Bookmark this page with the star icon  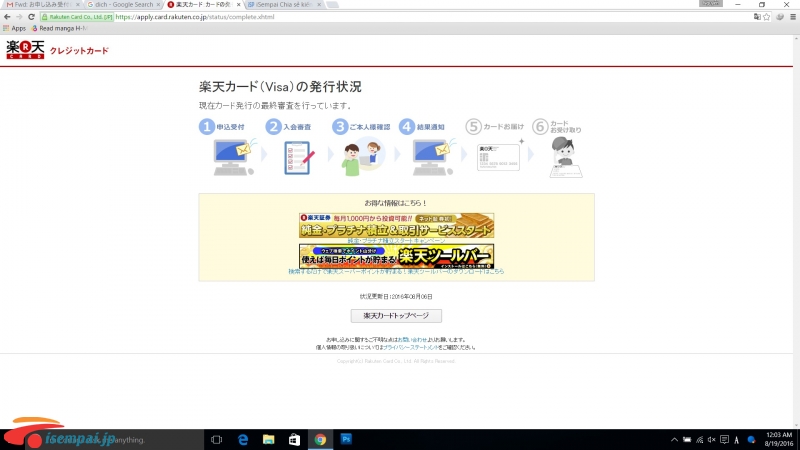(x=766, y=17)
